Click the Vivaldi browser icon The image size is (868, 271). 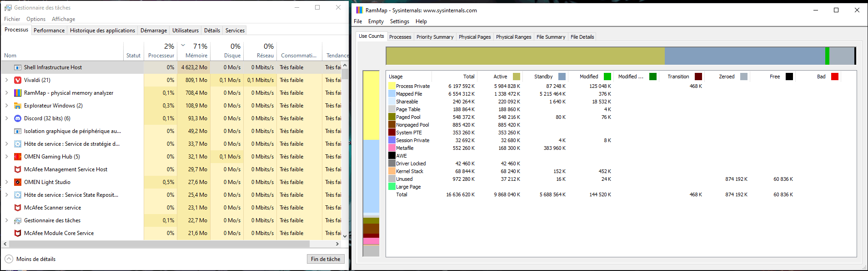tap(18, 80)
